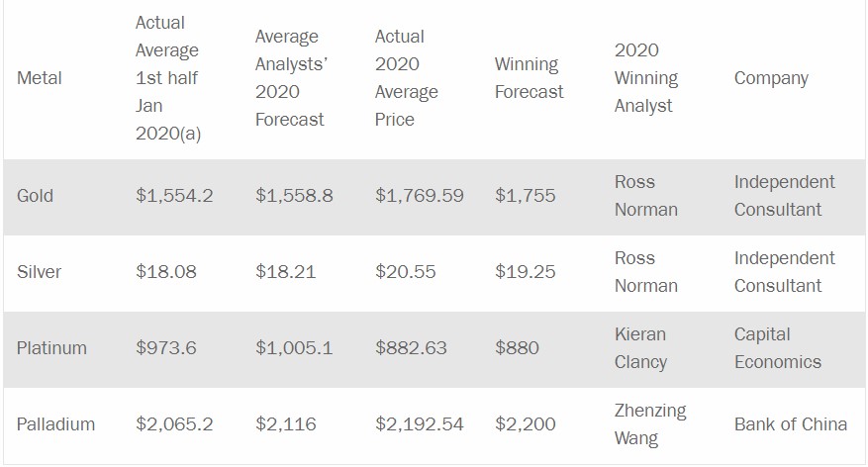Click the Bank of China cell
The image size is (868, 467).
pyautogui.click(x=791, y=424)
